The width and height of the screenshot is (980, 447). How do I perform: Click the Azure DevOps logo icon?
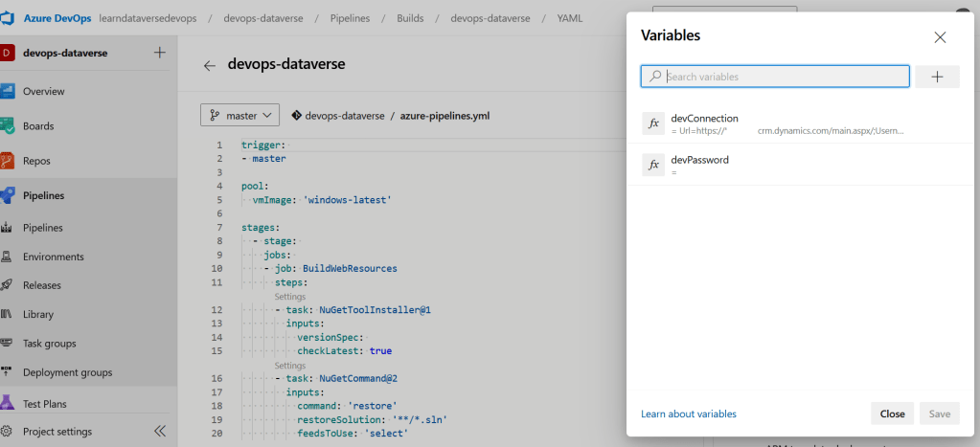(x=7, y=18)
